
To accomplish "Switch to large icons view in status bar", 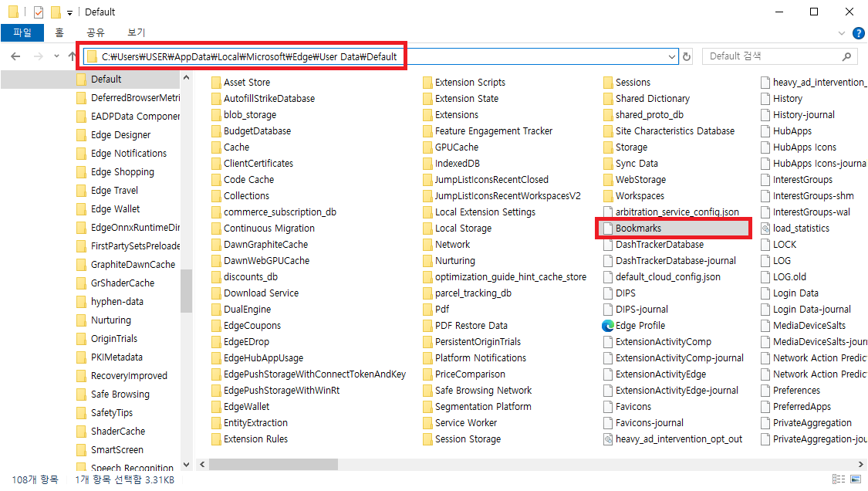I will point(856,479).
